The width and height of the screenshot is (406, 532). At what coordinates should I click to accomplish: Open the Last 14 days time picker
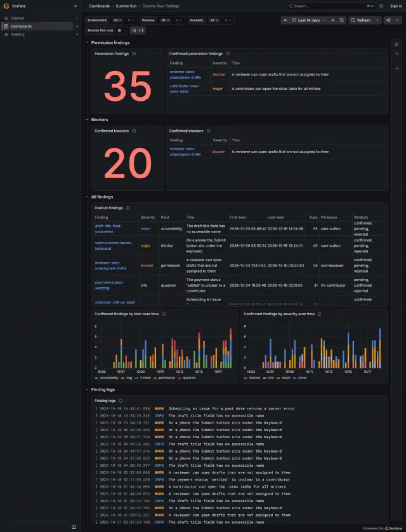309,20
